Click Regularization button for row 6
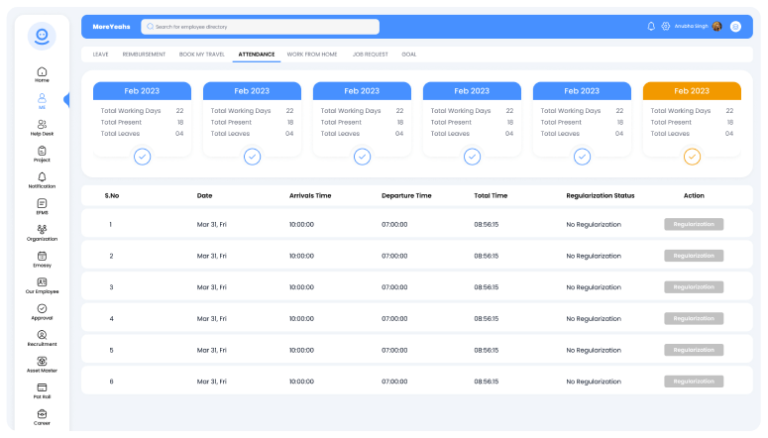768x438 pixels. pos(693,381)
